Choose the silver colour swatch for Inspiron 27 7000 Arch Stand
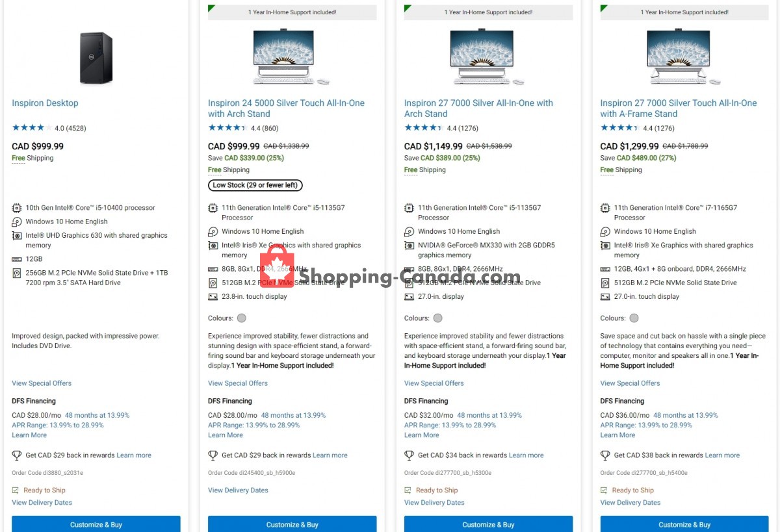The image size is (780, 532). tap(438, 318)
